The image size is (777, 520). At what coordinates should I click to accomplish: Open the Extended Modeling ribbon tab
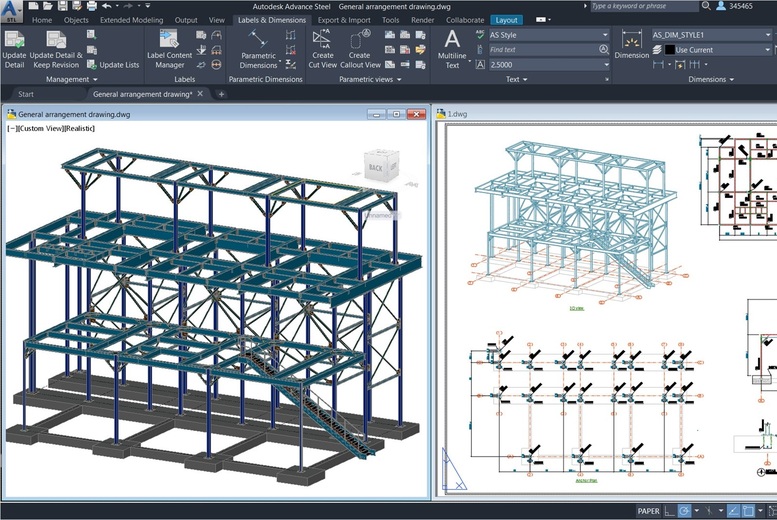click(131, 20)
